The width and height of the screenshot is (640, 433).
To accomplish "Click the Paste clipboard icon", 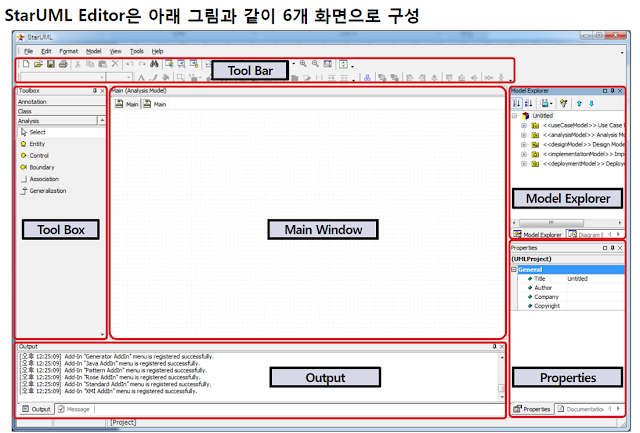I will [102, 64].
